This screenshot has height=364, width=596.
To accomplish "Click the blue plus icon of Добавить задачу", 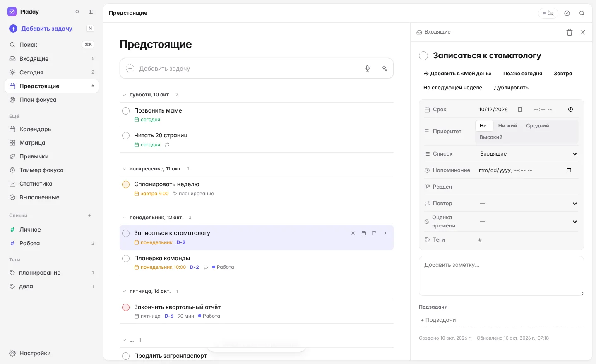I will pos(13,29).
